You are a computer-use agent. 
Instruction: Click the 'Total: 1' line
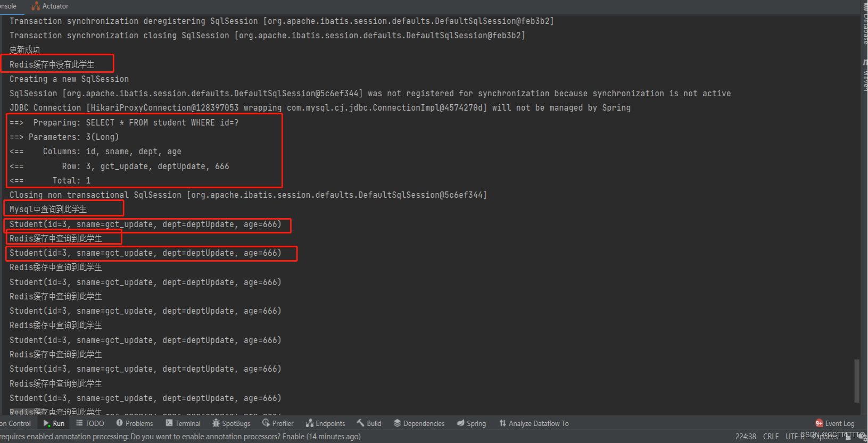pos(50,180)
